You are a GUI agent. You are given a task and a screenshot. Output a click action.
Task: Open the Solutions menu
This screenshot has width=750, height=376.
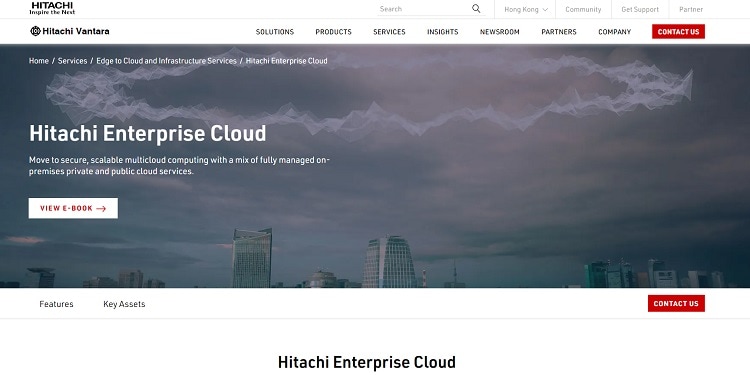275,32
